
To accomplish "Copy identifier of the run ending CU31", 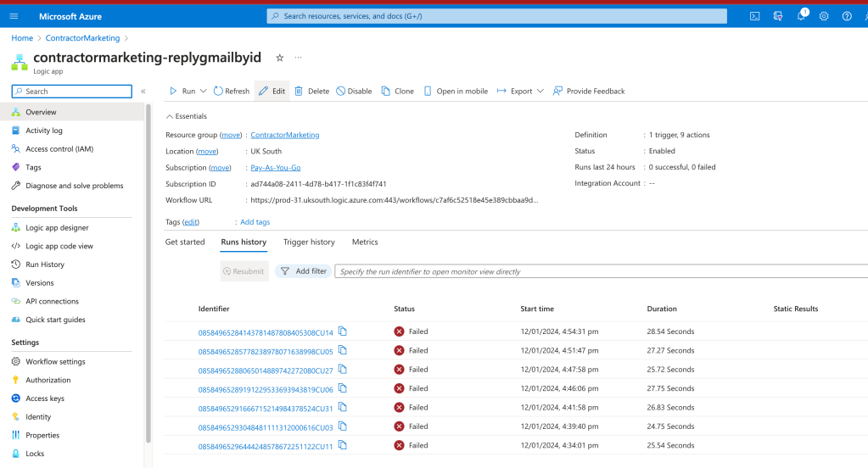I will click(343, 407).
